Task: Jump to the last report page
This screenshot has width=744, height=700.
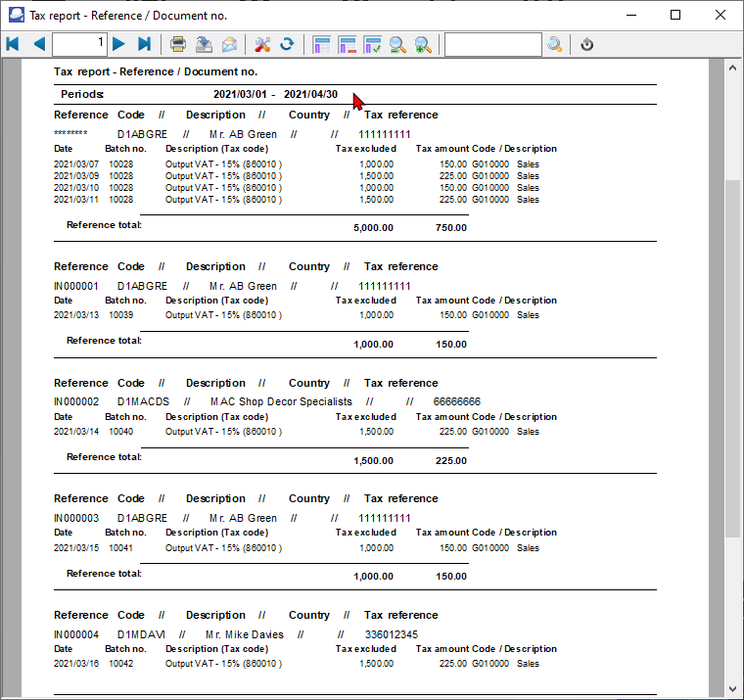Action: (x=144, y=44)
